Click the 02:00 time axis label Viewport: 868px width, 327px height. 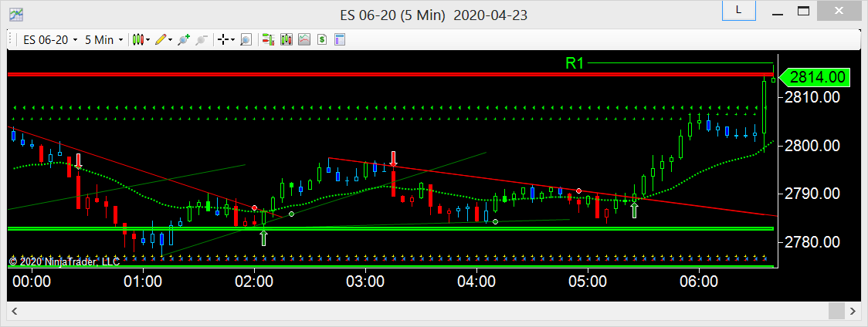coord(254,281)
